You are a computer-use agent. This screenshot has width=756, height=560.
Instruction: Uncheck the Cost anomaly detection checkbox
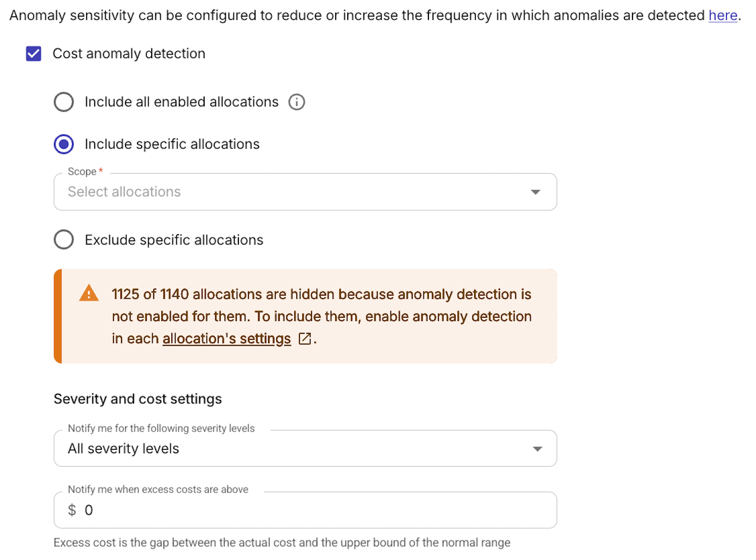[33, 53]
